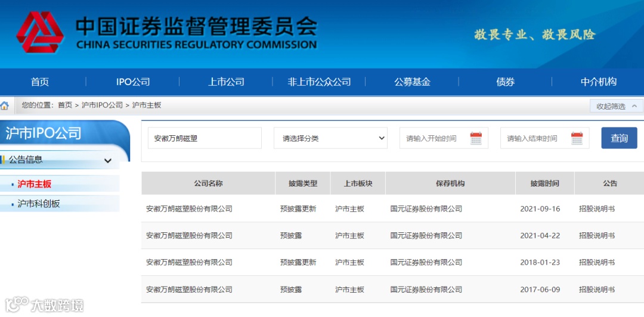Click the 披露类型 column header
Screen dimensions: 644x317
tap(303, 184)
